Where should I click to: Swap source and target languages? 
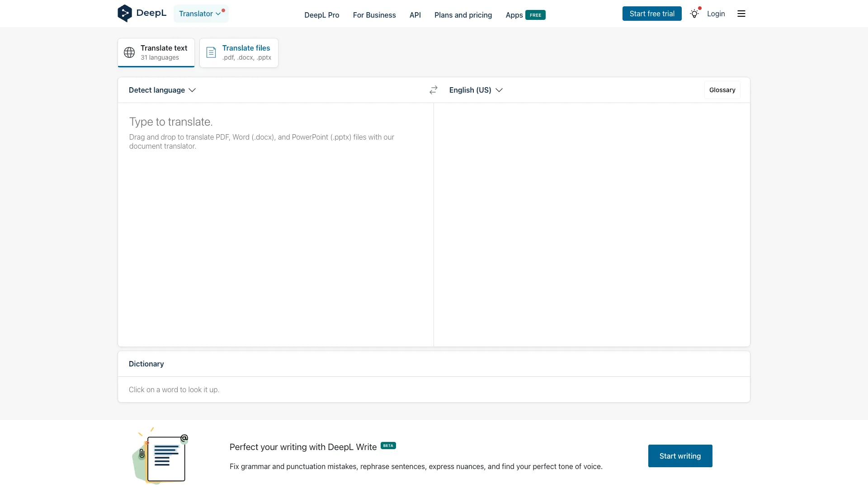[x=433, y=90]
